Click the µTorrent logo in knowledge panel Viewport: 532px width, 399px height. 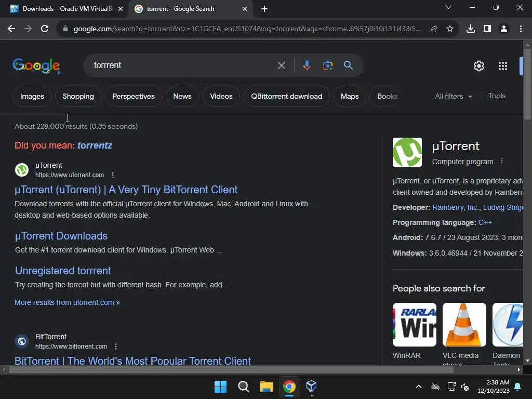(407, 152)
